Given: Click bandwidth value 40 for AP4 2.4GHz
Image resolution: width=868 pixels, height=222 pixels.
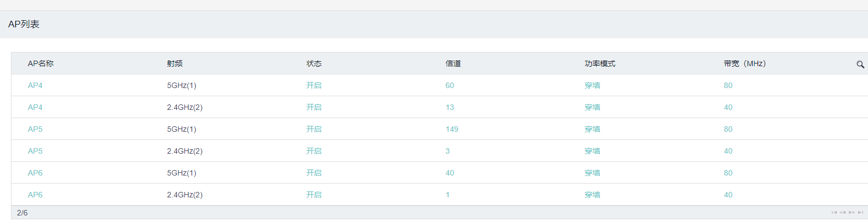Looking at the screenshot, I should click(x=728, y=107).
